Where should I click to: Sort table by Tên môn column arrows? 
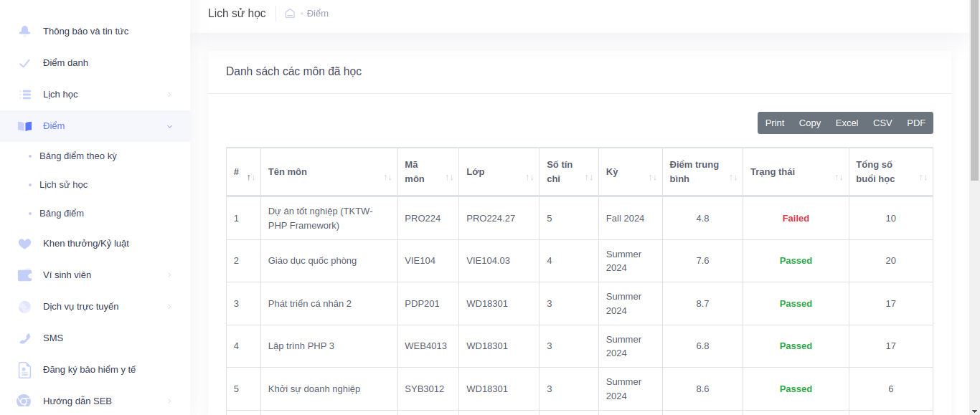click(387, 178)
